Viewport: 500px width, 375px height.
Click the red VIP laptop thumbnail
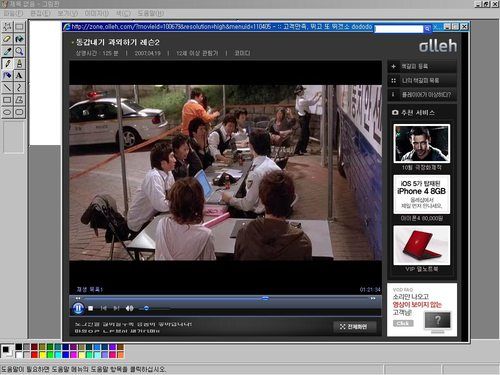(422, 245)
